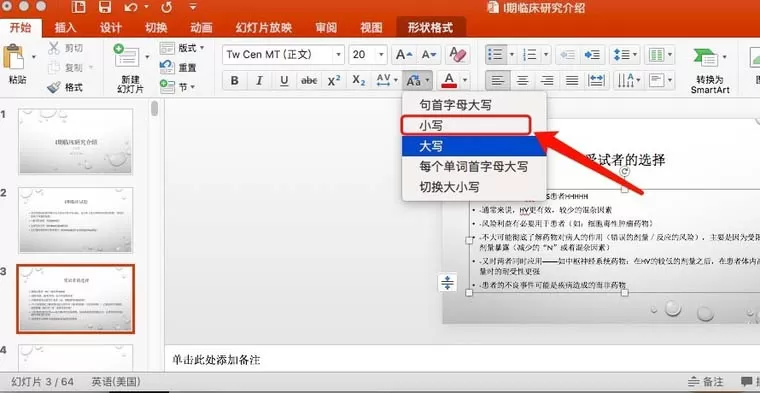Choose 切换大小写 menu entry
This screenshot has width=760, height=393.
[x=474, y=187]
